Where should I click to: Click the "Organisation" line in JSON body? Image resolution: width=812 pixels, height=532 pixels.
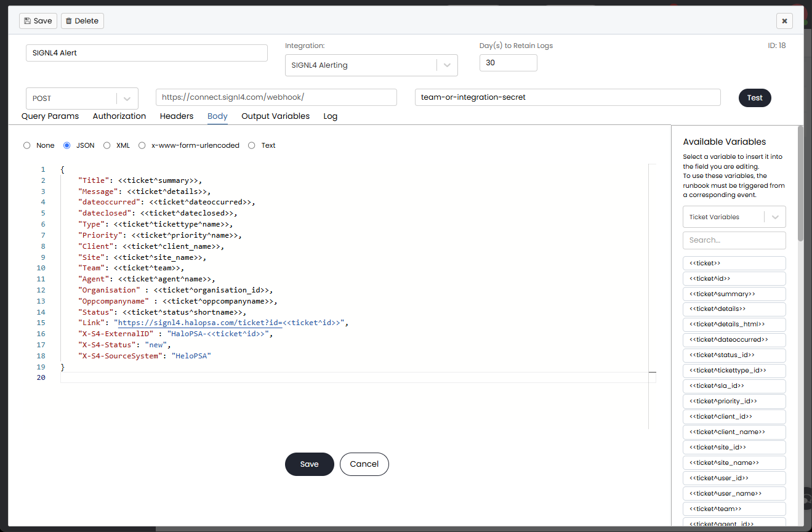[175, 290]
